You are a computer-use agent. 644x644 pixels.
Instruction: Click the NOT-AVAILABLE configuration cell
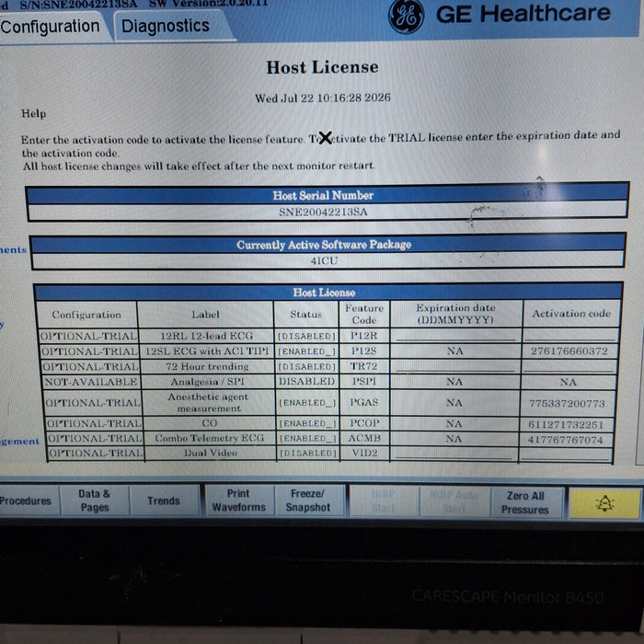point(91,382)
